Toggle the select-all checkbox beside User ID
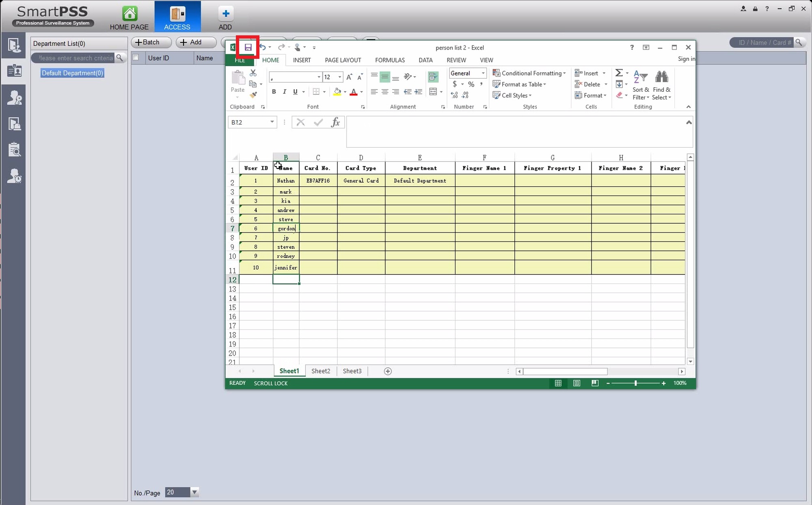Viewport: 812px width, 505px height. (136, 58)
